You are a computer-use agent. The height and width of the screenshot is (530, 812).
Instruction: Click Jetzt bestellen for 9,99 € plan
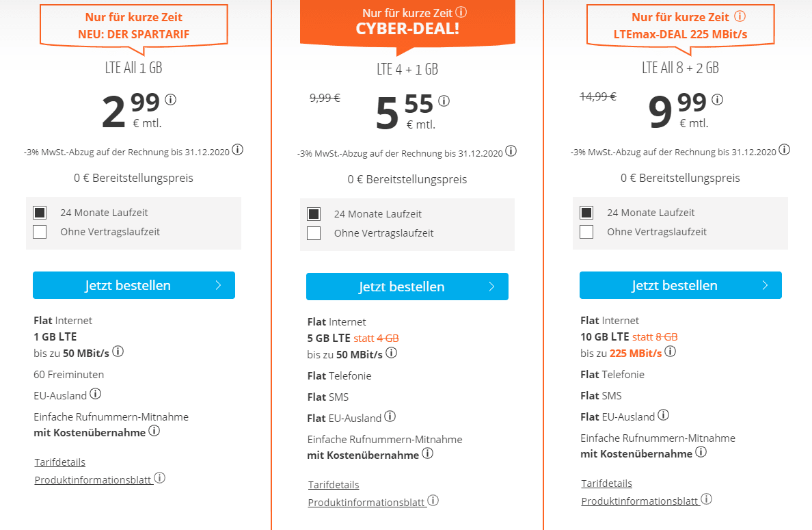[x=681, y=285]
